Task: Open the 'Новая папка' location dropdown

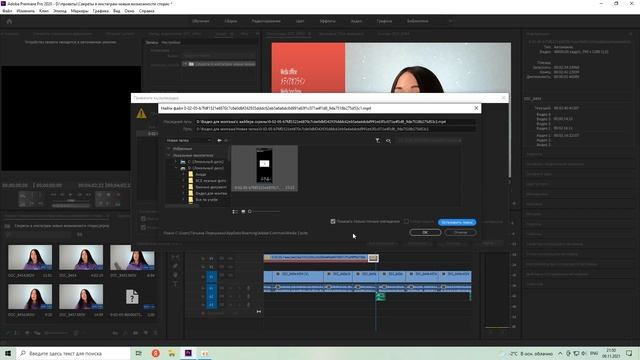Action: [x=189, y=140]
